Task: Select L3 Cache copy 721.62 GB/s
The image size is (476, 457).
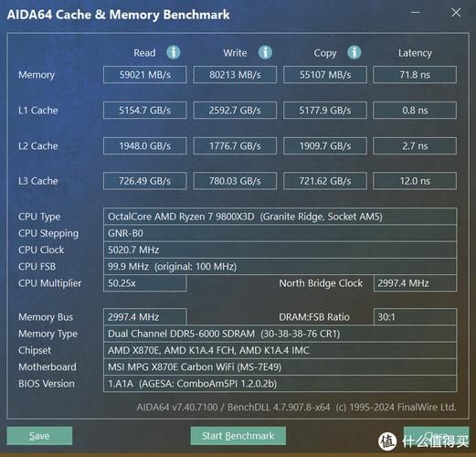Action: coord(325,181)
